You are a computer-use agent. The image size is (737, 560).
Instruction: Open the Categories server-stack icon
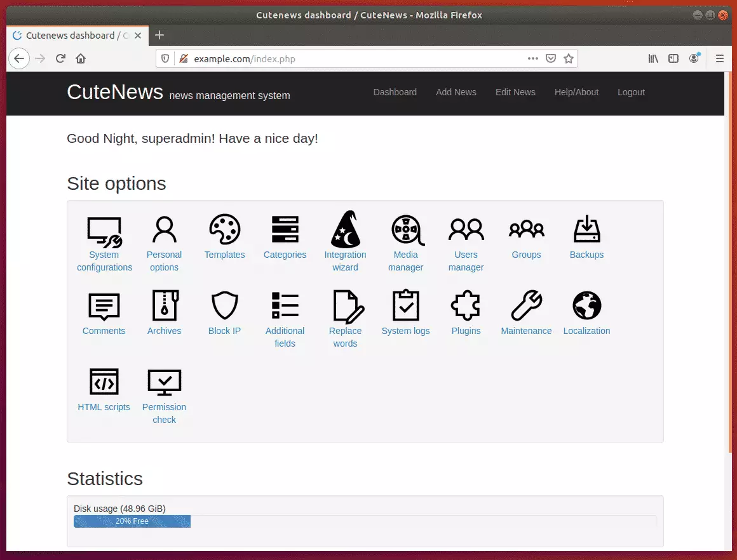[285, 229]
